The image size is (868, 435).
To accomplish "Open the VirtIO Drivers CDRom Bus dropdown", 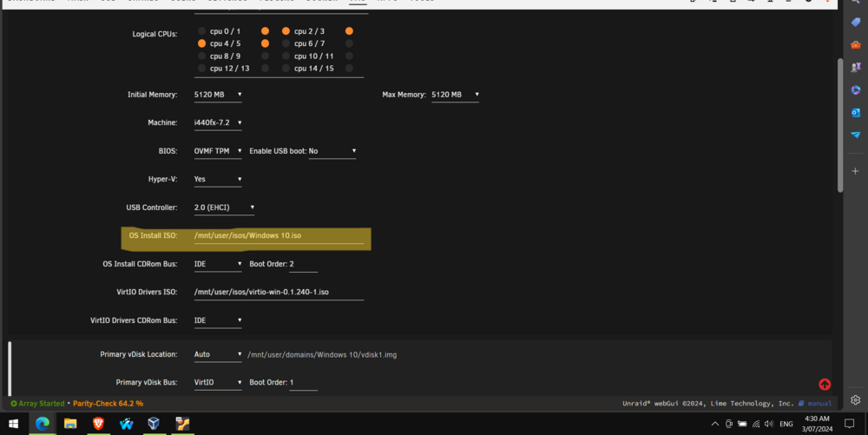I will click(218, 320).
